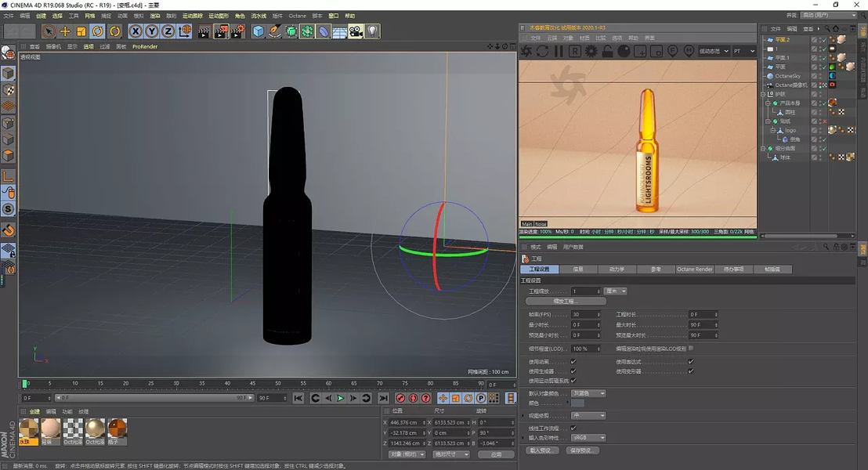Switch to the 动力学 tab in attributes
Image resolution: width=868 pixels, height=470 pixels.
pos(617,269)
